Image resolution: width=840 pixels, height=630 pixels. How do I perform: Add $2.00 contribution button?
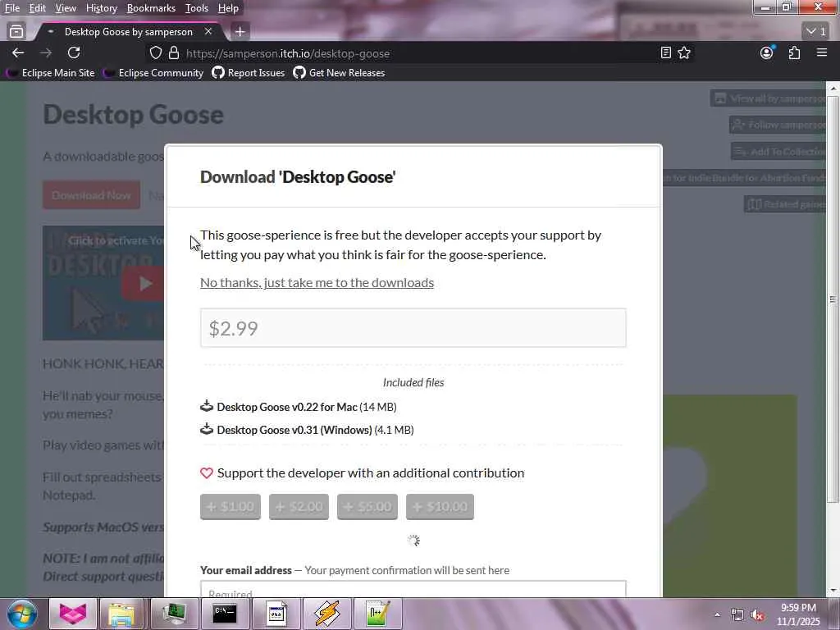pos(299,507)
